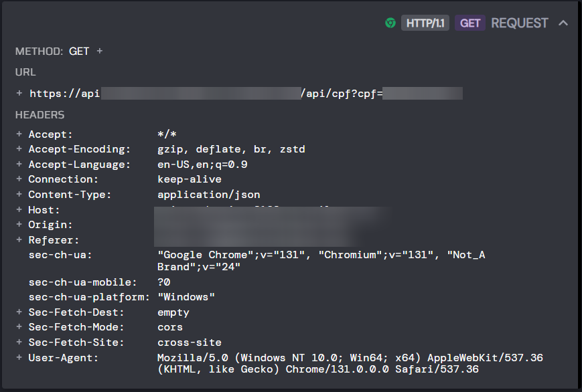Collapse the Request panel with the chevron
The image size is (582, 392).
click(x=563, y=23)
